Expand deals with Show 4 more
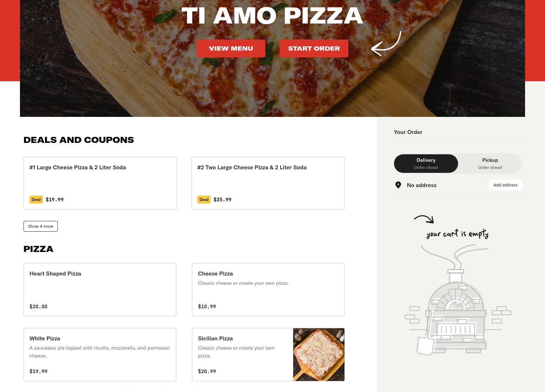The height and width of the screenshot is (392, 545). click(x=41, y=226)
